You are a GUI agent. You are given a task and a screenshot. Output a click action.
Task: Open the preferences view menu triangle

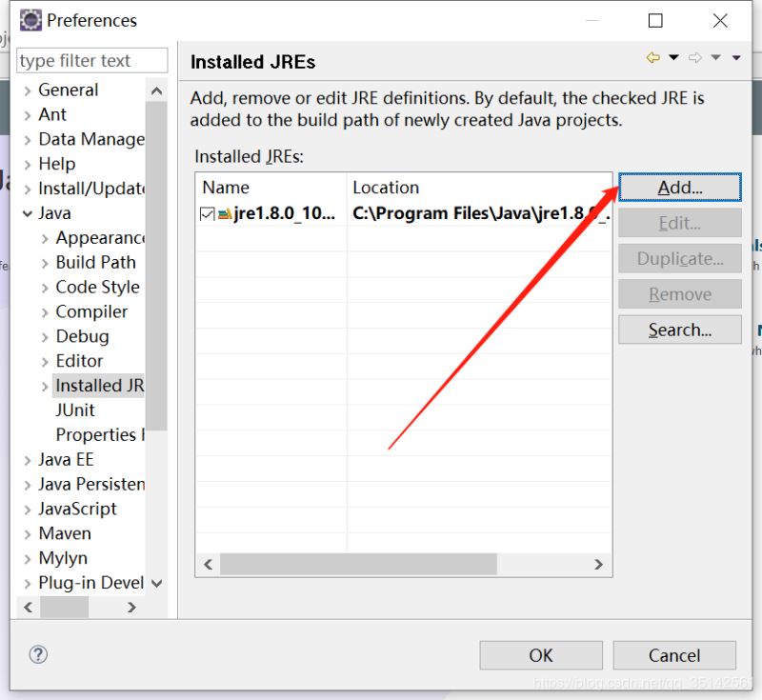(736, 58)
